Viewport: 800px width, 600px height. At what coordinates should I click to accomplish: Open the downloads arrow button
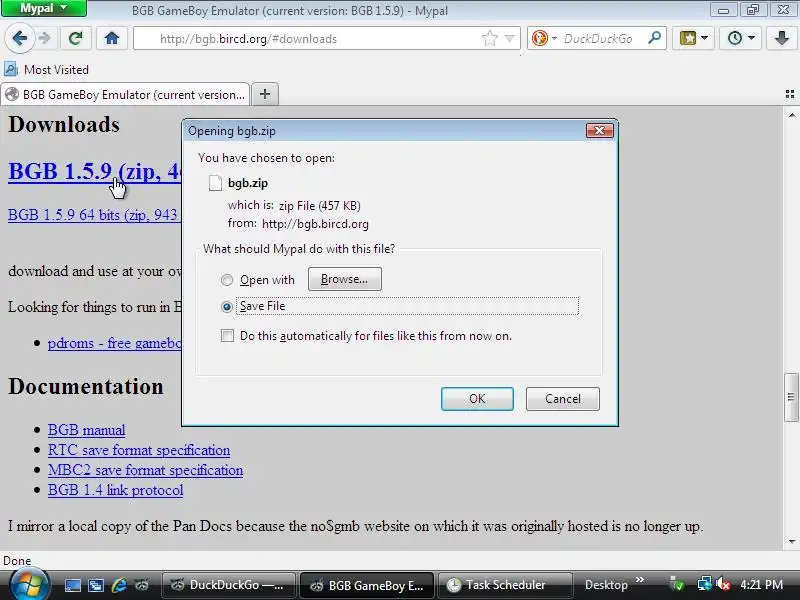[x=782, y=38]
